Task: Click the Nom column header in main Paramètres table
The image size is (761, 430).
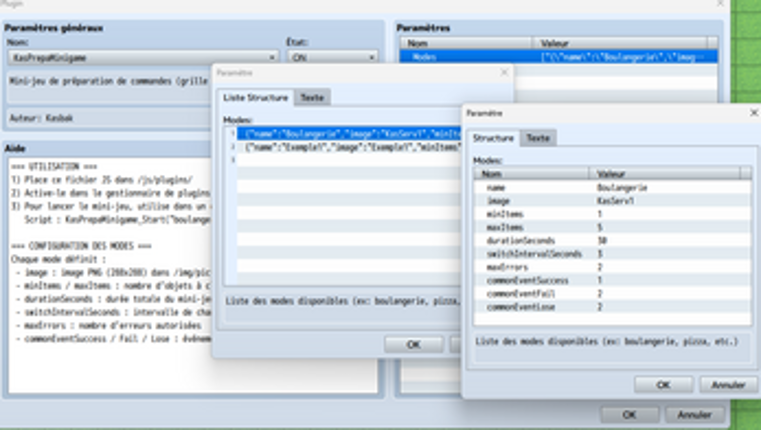Action: (466, 43)
